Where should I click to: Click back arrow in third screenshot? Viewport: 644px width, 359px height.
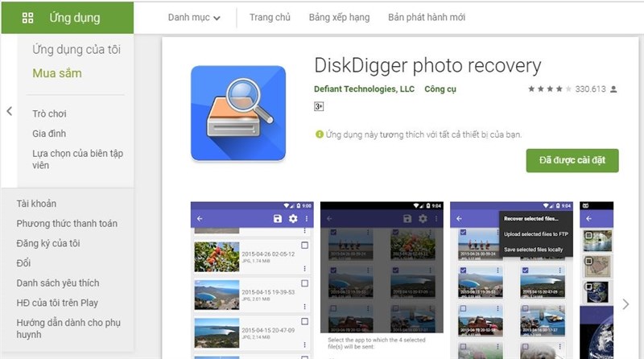coord(459,219)
